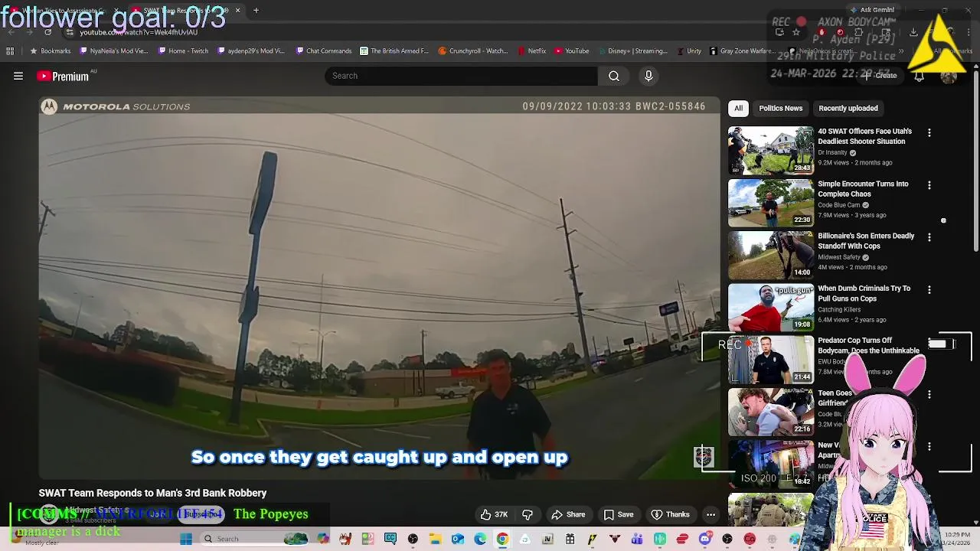Open Billionaire's Son standoff video thumbnail
Viewport: 980px width, 551px height.
(x=770, y=255)
